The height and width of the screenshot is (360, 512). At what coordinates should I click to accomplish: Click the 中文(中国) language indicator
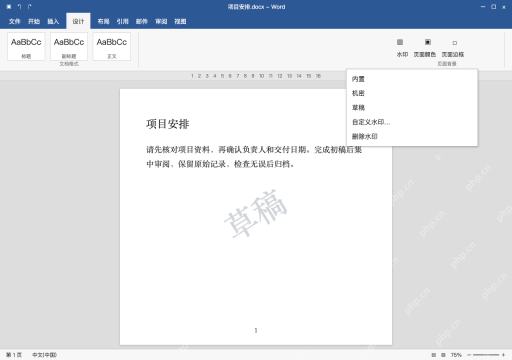click(x=44, y=355)
